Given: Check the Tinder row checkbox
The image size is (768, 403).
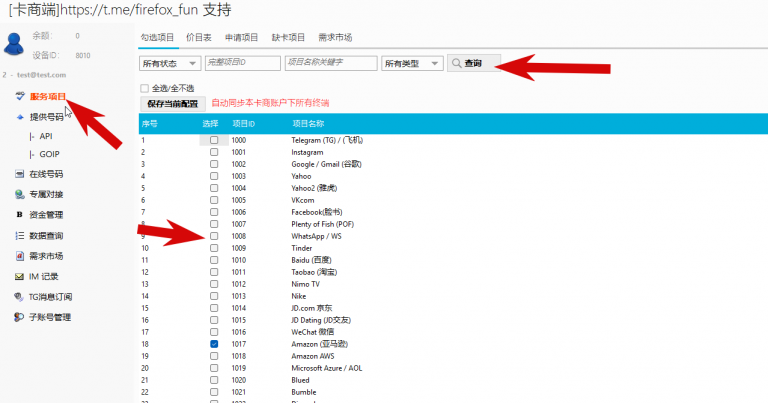Looking at the screenshot, I should click(x=214, y=248).
